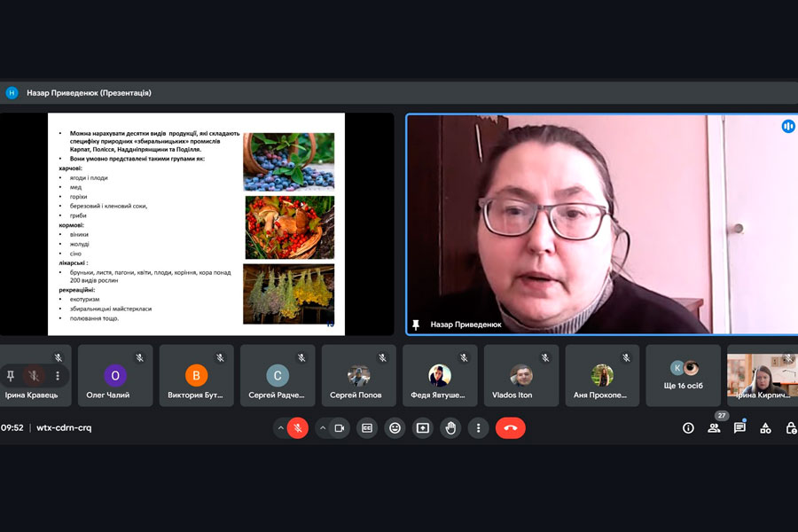Screen dimensions: 798x532
Task: Click muted mic icon on Олег Чалий tile
Action: tap(139, 358)
